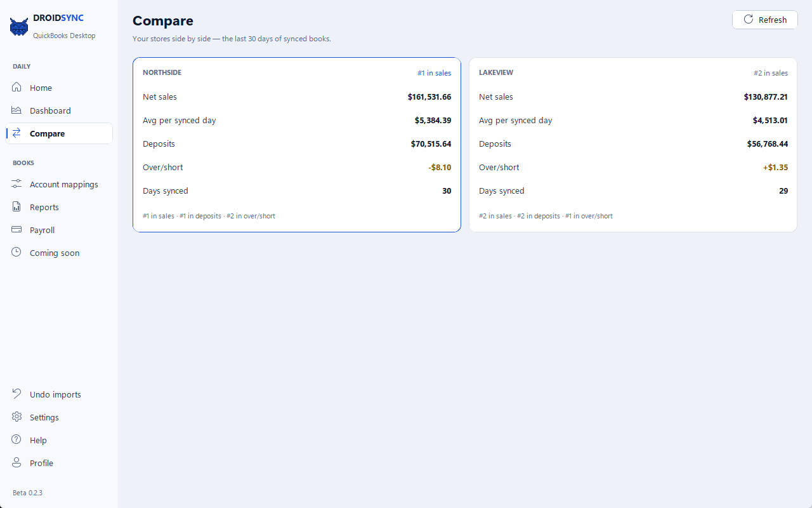Click the Payroll card icon
This screenshot has width=812, height=508.
pos(16,230)
